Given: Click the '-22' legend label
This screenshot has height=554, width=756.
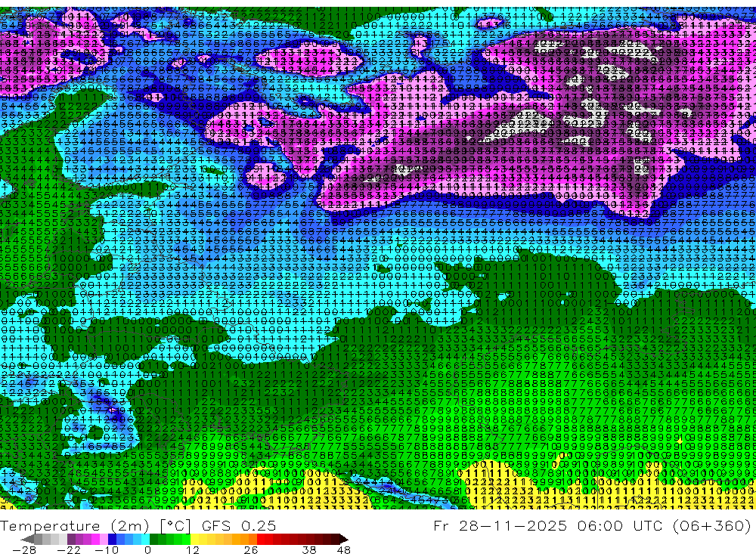Looking at the screenshot, I should [69, 549].
